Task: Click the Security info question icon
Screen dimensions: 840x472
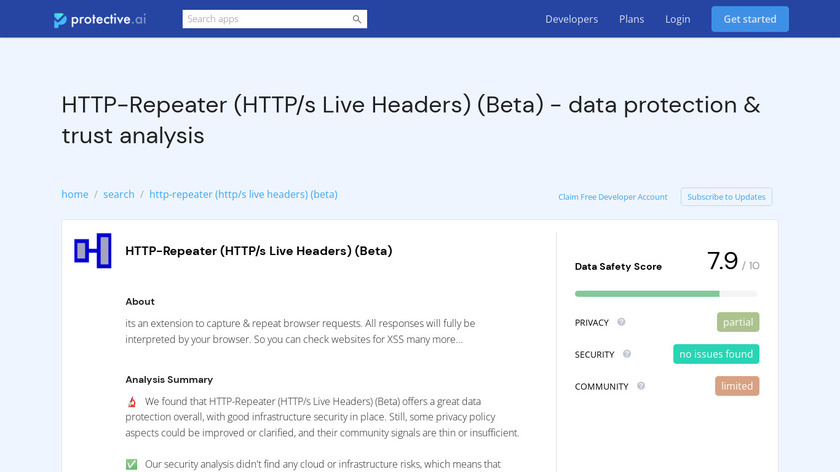Action: [x=627, y=354]
